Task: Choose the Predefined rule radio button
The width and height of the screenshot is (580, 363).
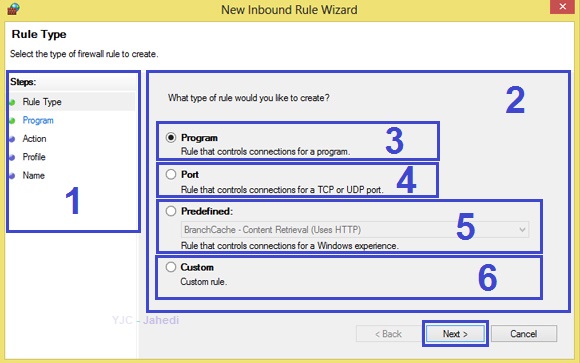Action: 171,211
